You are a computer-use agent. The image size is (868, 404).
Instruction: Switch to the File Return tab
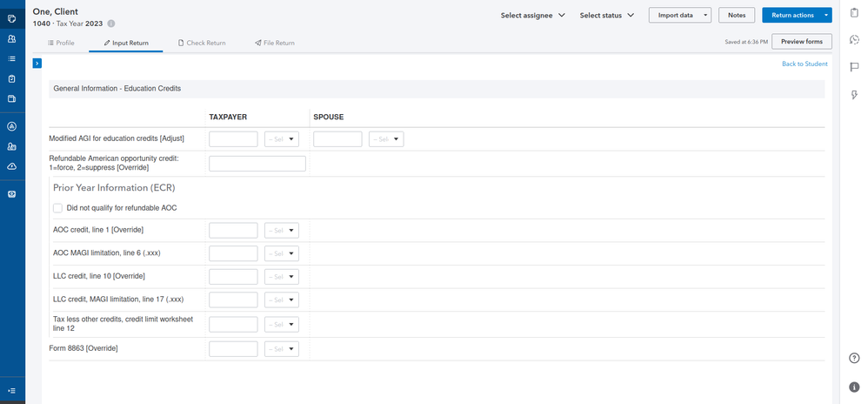coord(274,43)
